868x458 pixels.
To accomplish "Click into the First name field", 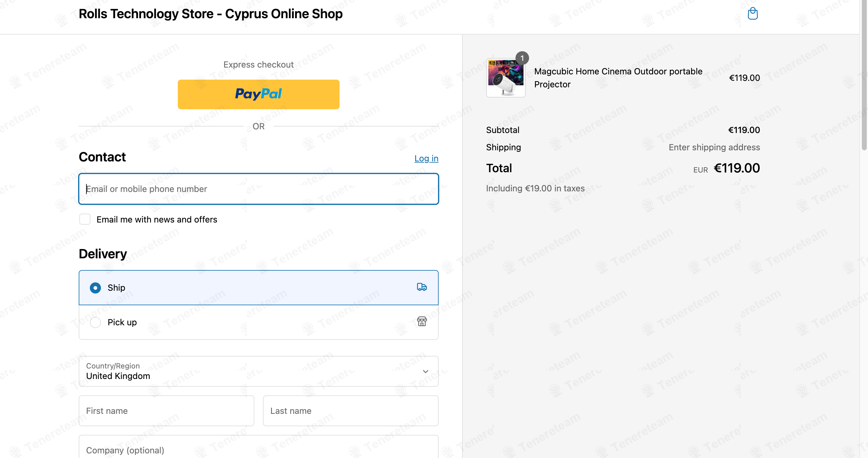I will [x=166, y=411].
